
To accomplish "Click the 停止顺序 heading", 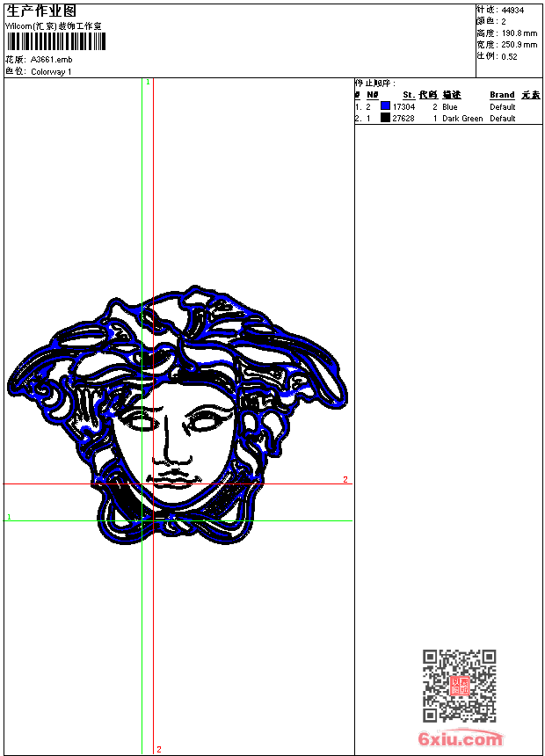I will pyautogui.click(x=374, y=83).
